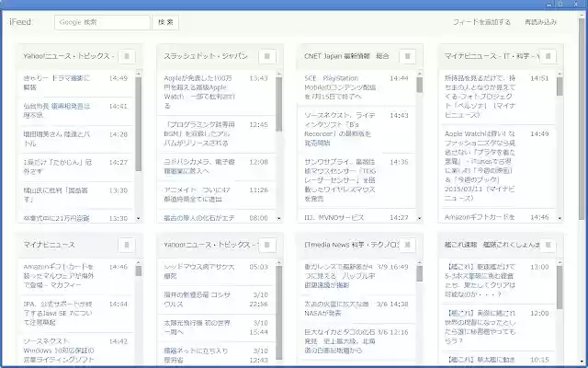This screenshot has height=368, width=588.
Task: Click the 再読み込み reload link
Action: (541, 22)
